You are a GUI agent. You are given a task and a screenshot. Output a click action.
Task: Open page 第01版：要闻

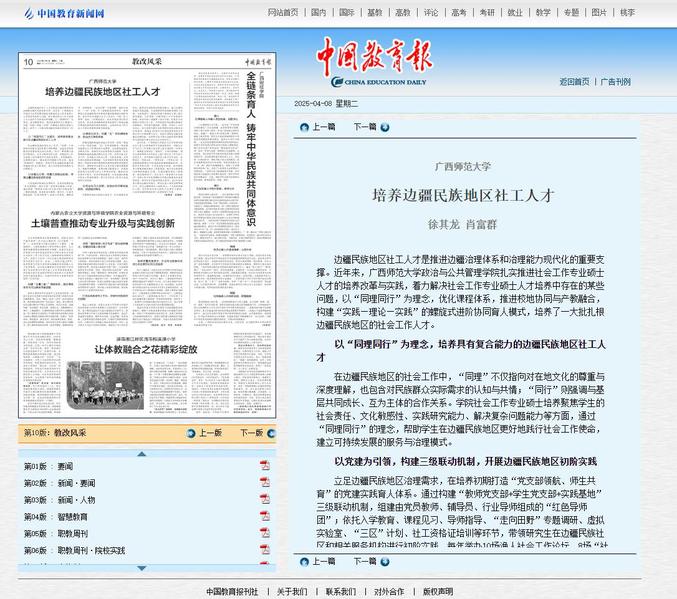point(48,466)
